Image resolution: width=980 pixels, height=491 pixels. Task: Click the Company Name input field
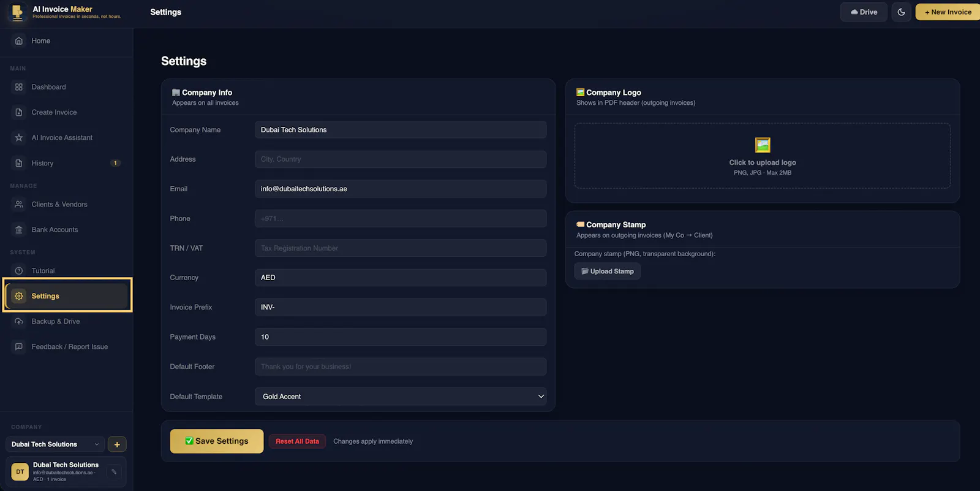[401, 129]
